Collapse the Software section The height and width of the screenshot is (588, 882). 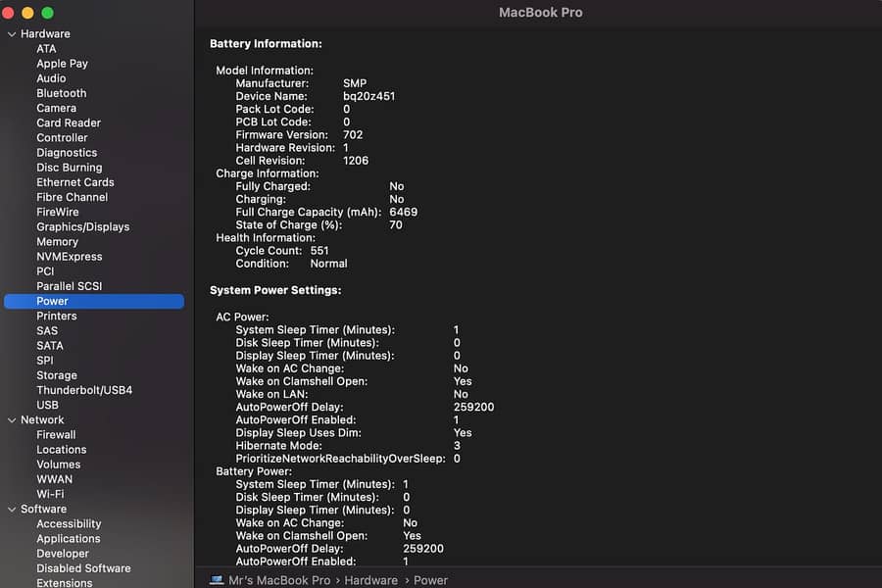coord(11,509)
